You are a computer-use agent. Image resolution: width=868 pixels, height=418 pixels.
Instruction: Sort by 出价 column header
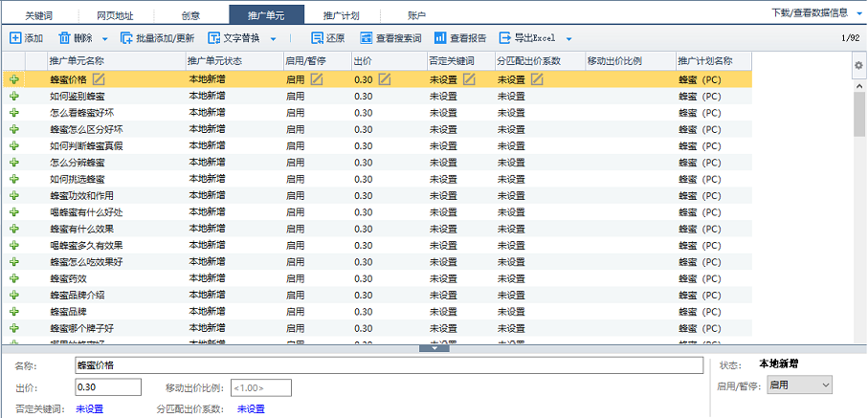[389, 61]
